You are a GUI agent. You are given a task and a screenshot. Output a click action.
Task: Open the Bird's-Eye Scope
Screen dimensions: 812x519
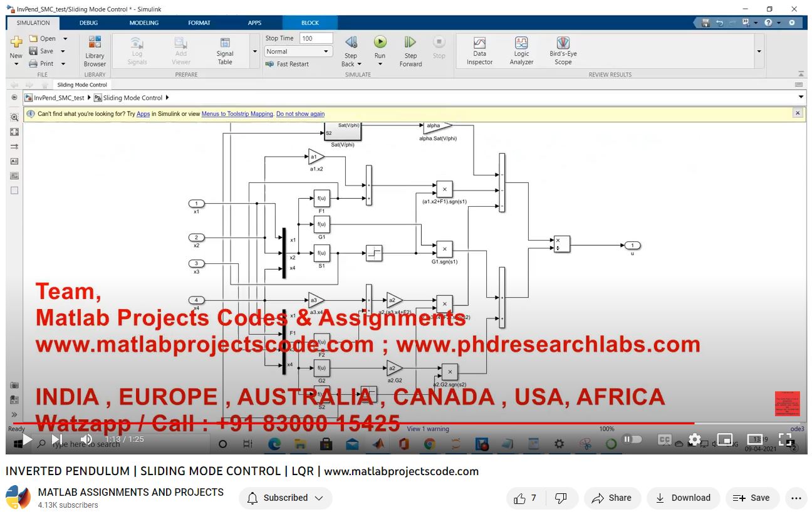[x=563, y=51]
